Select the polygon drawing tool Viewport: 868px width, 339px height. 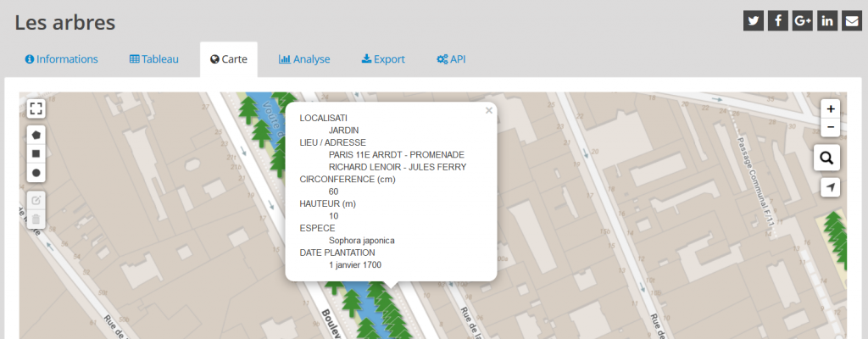click(36, 135)
